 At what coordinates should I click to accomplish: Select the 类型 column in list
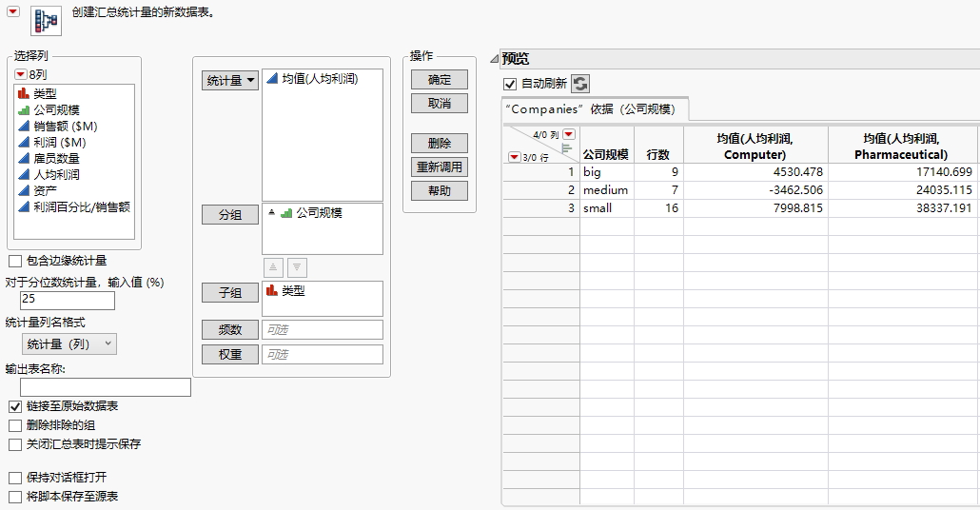[45, 94]
